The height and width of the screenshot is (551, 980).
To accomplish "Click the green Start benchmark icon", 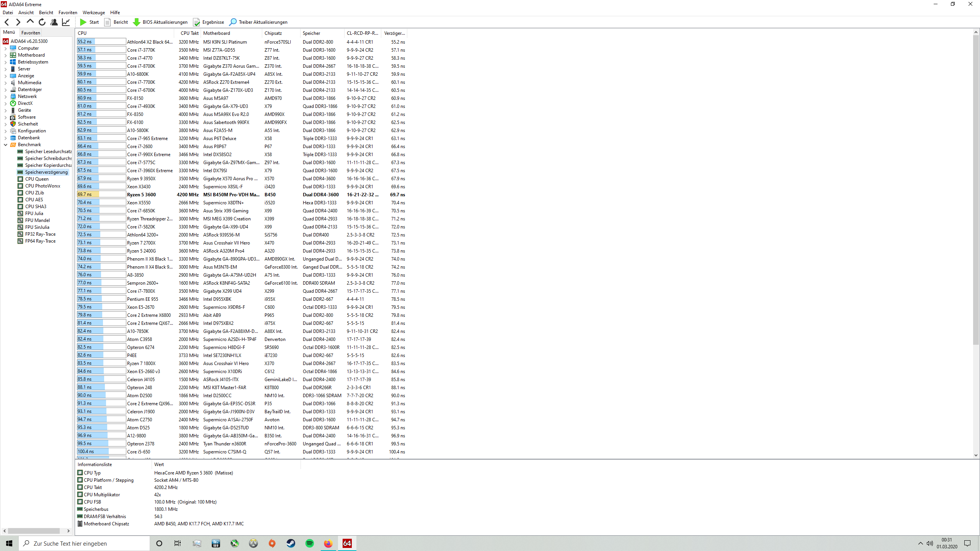I will point(83,22).
